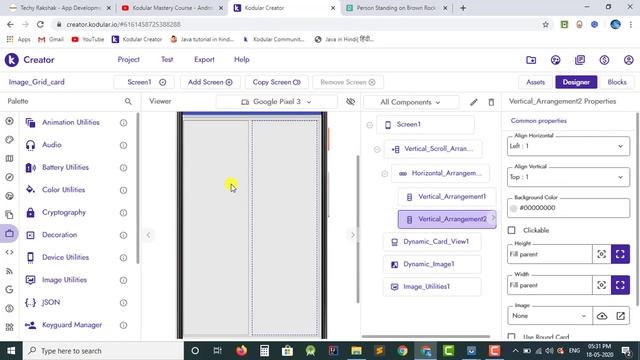Open the Help menu
Screen dimensions: 640x360
click(x=242, y=60)
